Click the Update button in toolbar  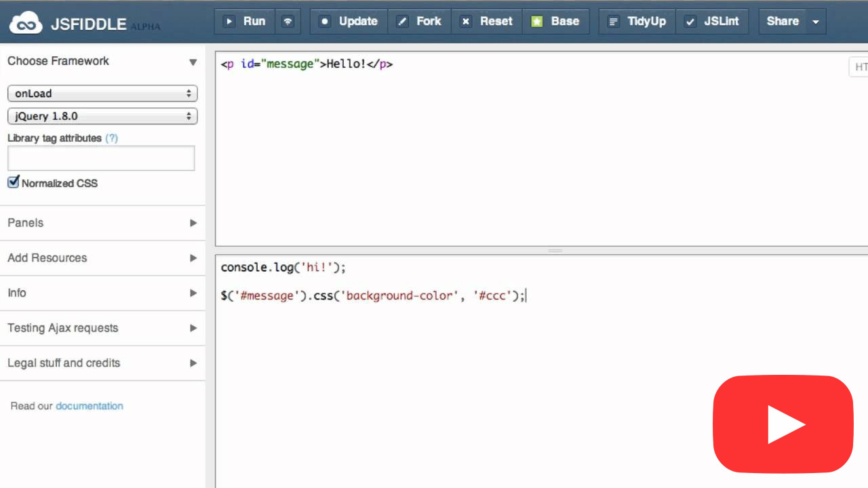click(x=349, y=22)
